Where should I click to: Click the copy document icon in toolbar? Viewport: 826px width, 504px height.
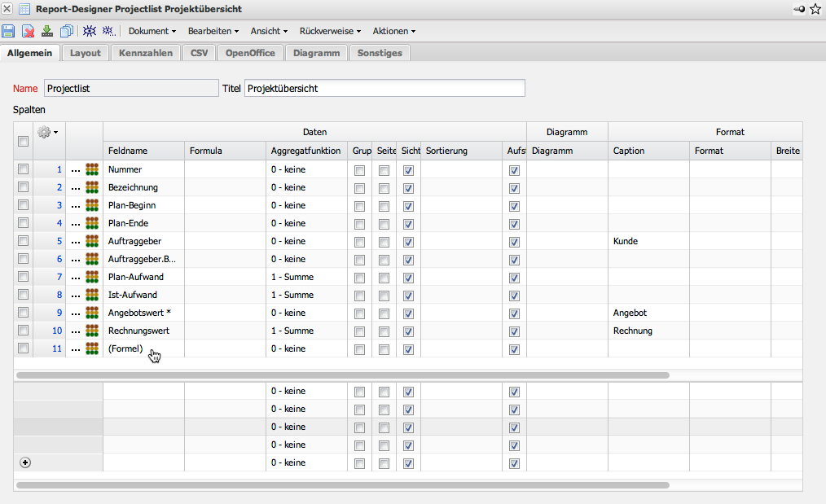[x=66, y=31]
